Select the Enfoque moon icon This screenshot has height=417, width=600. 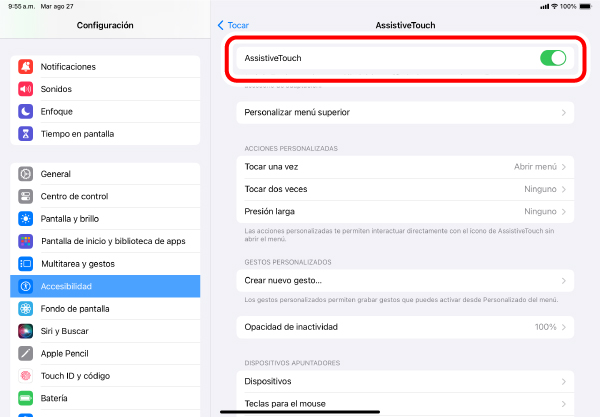(26, 111)
